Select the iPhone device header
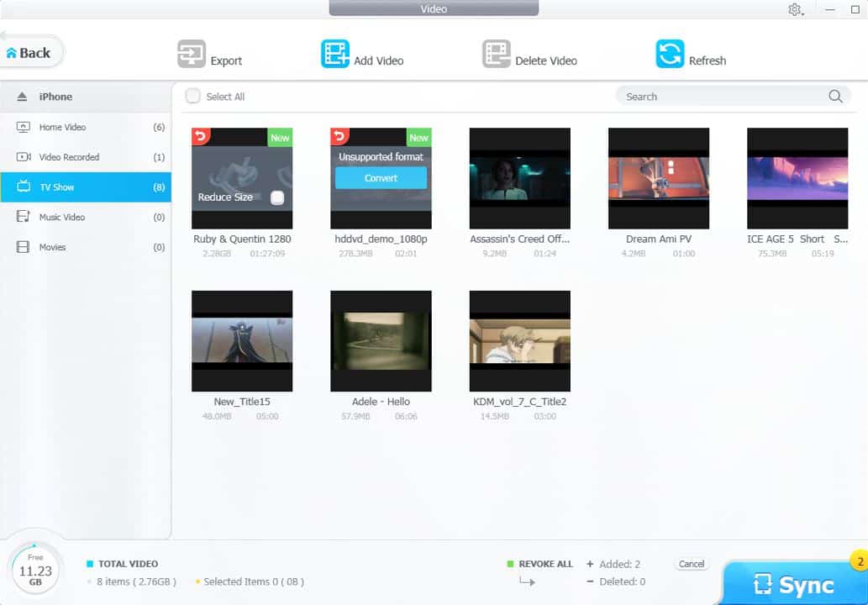The width and height of the screenshot is (868, 605). point(86,97)
